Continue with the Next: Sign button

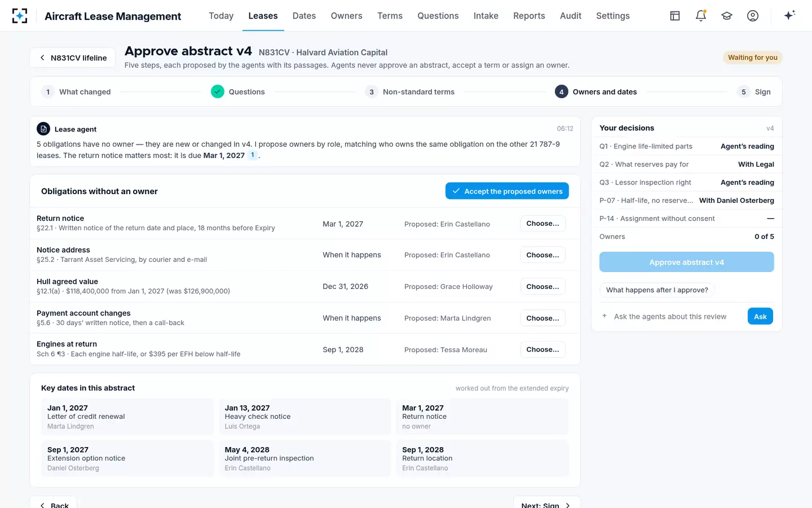[546, 503]
